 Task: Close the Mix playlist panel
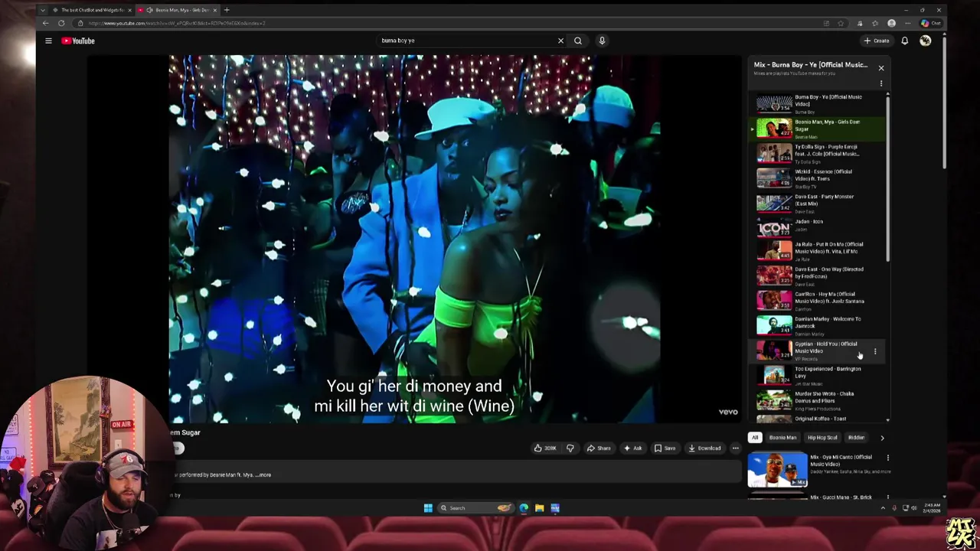click(881, 68)
